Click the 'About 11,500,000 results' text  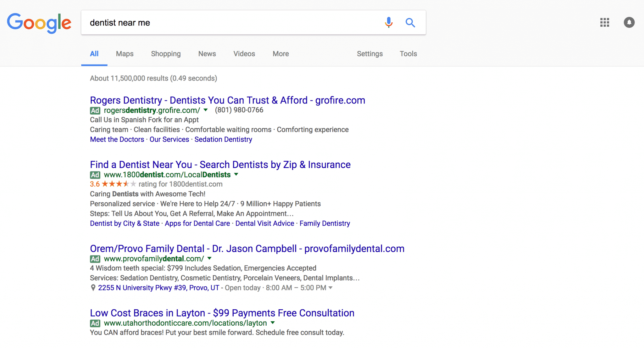pyautogui.click(x=153, y=78)
